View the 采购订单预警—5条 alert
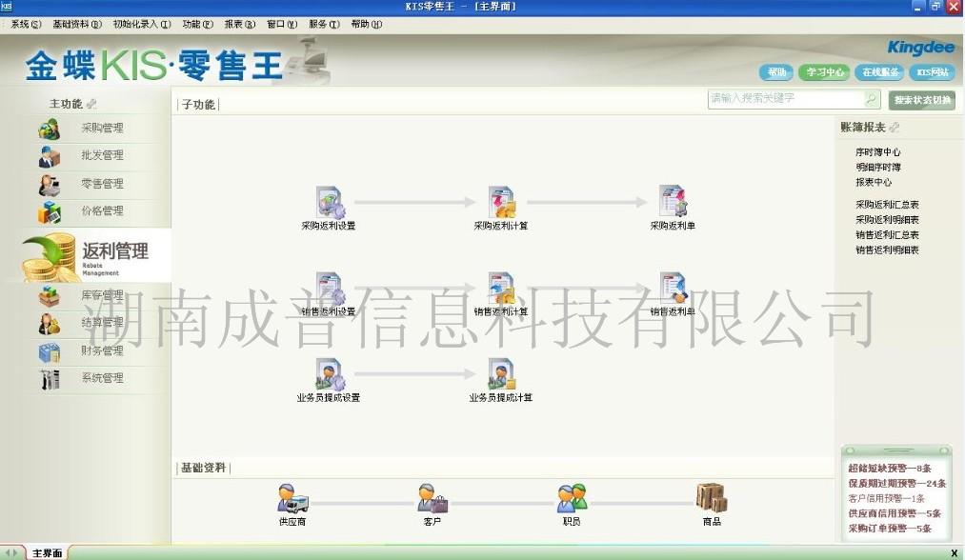This screenshot has width=965, height=560. pyautogui.click(x=890, y=529)
